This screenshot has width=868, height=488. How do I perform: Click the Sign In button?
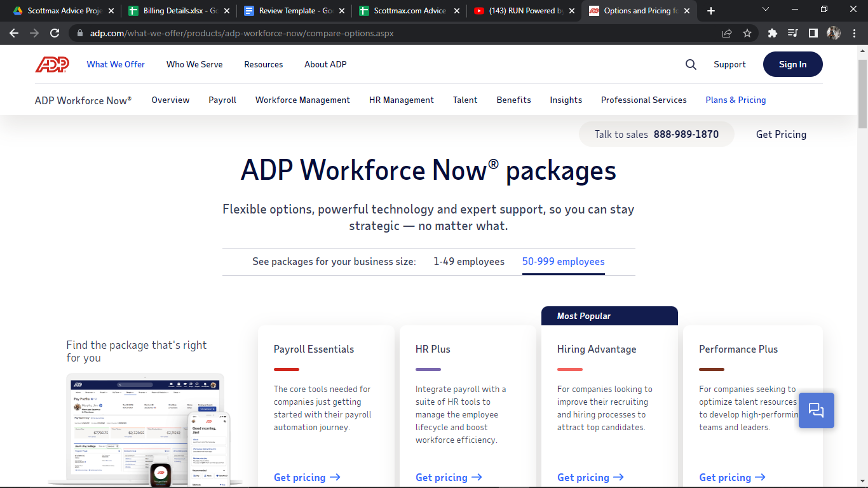pyautogui.click(x=792, y=64)
